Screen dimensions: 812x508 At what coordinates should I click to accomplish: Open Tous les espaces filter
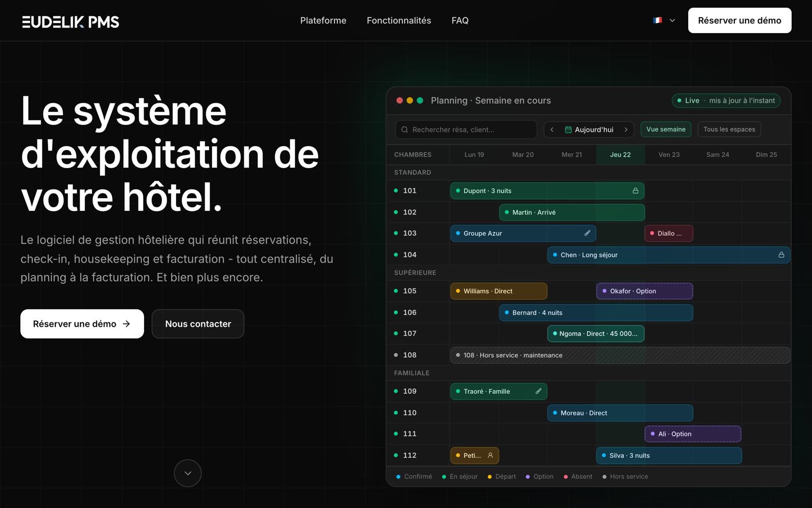click(x=729, y=129)
